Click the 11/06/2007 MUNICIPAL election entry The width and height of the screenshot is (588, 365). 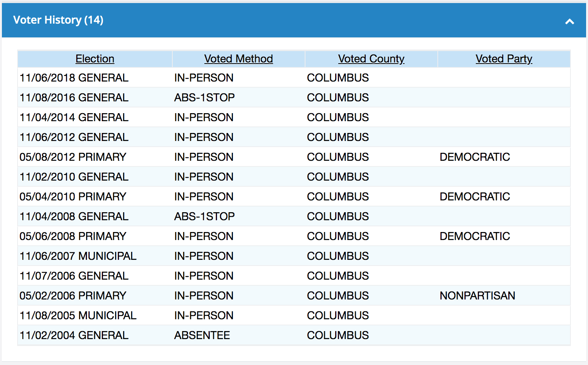(78, 256)
